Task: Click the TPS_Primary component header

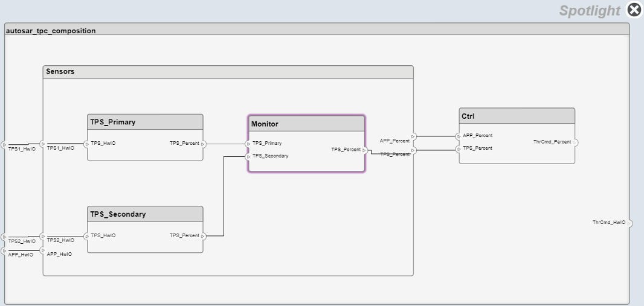Action: coord(145,122)
